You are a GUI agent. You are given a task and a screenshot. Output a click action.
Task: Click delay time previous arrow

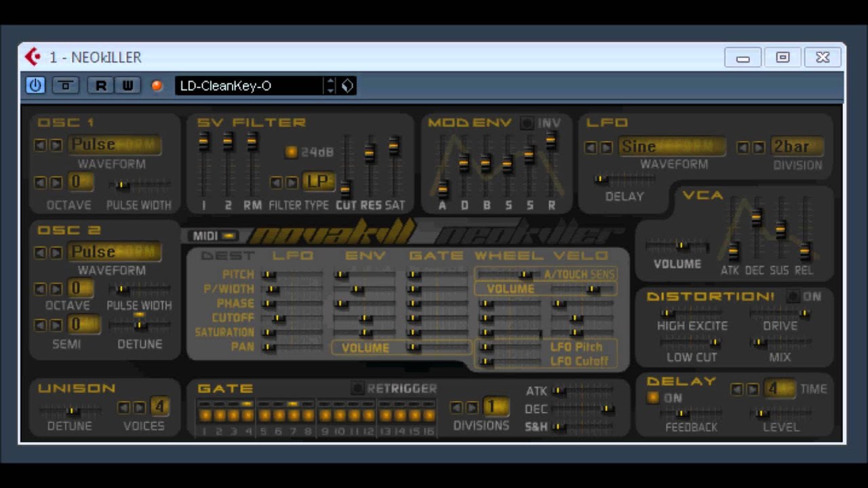click(737, 389)
